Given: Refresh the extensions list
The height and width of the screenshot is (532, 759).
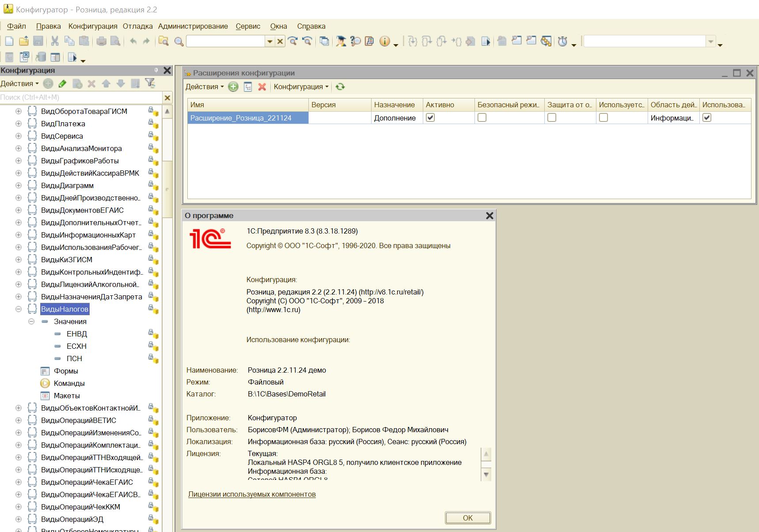Looking at the screenshot, I should point(340,87).
